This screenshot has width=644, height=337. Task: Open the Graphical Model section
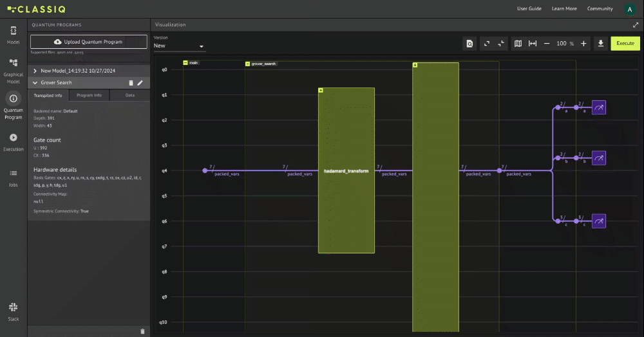coord(13,71)
